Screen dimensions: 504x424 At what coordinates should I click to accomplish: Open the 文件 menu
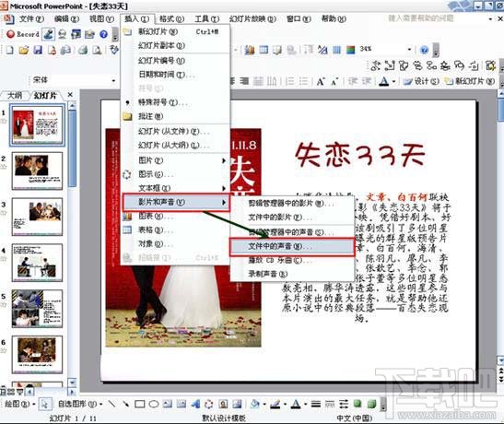tap(31, 19)
